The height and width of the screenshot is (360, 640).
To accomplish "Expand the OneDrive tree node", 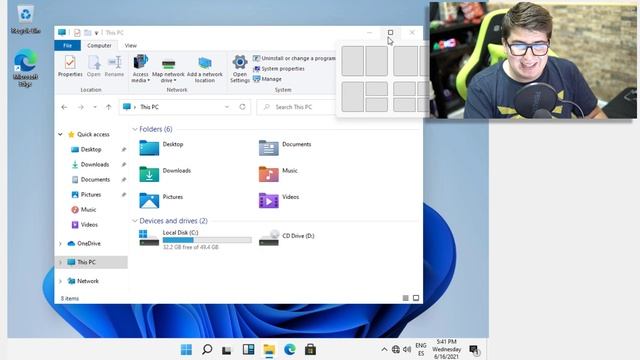I will 60,244.
